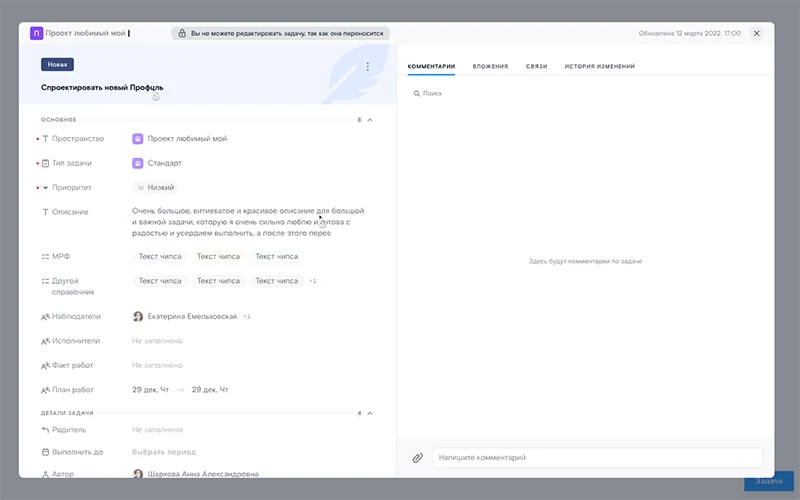Image resolution: width=800 pixels, height=500 pixels.
Task: Click the paperclip attach file icon
Action: (418, 458)
